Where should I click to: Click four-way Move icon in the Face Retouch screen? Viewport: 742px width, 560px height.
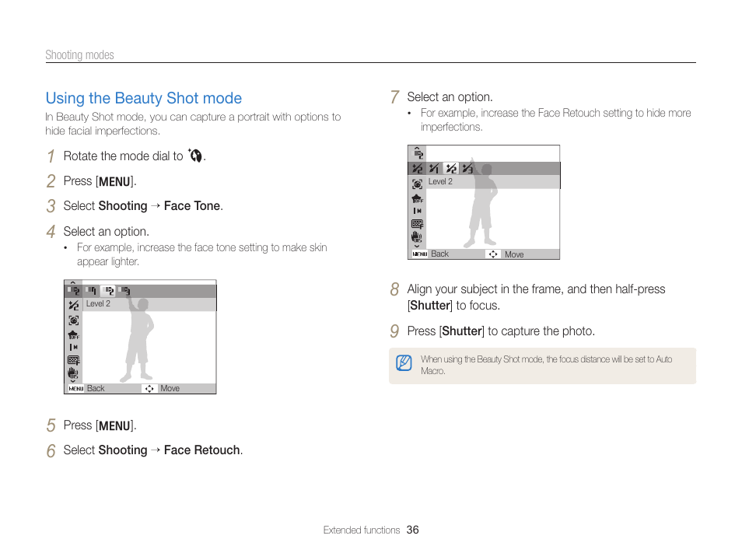coord(493,254)
